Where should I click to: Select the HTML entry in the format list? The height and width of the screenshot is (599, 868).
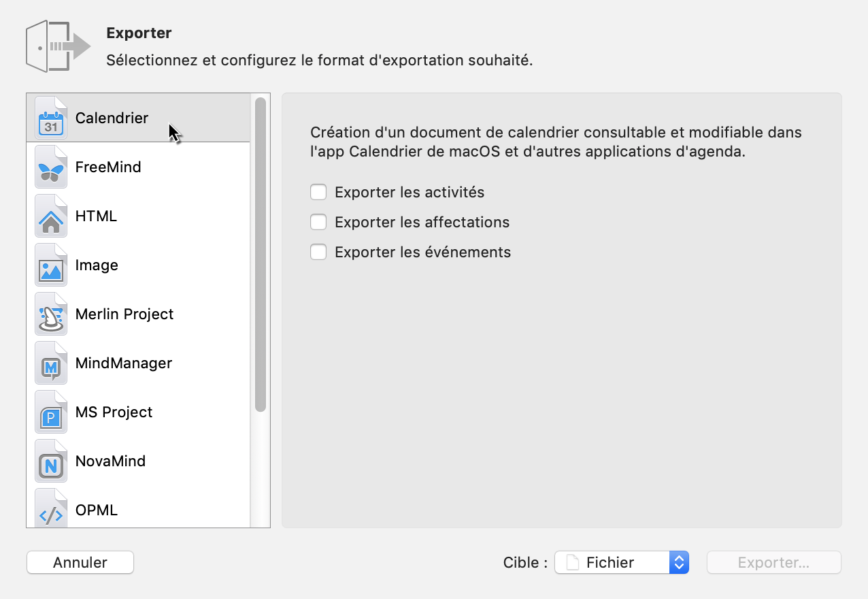tap(95, 216)
